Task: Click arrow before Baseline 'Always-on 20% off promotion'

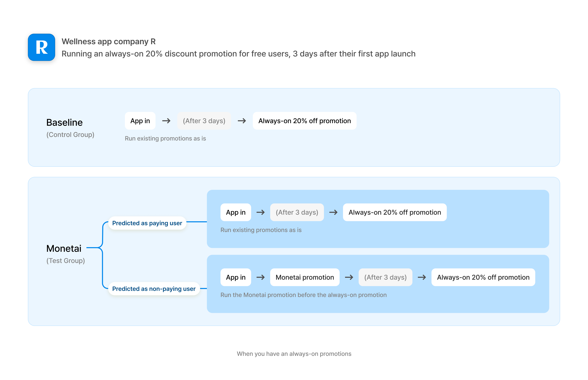Action: point(242,121)
